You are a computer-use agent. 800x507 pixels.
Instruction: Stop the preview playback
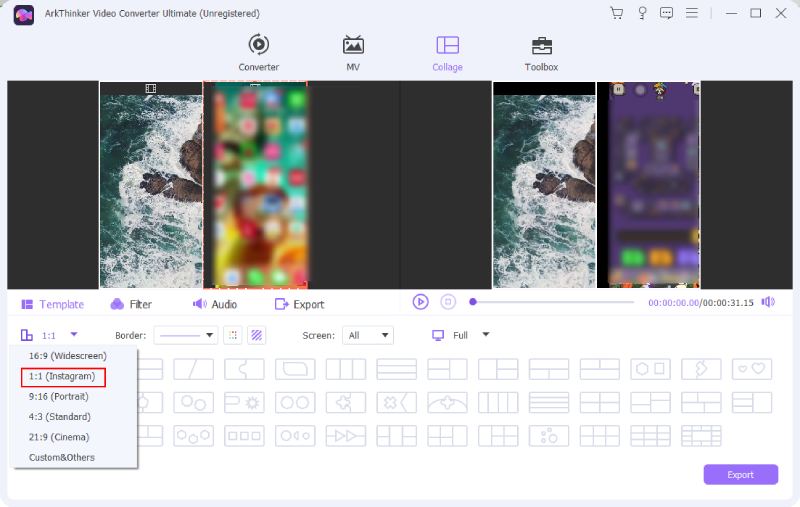(x=448, y=302)
